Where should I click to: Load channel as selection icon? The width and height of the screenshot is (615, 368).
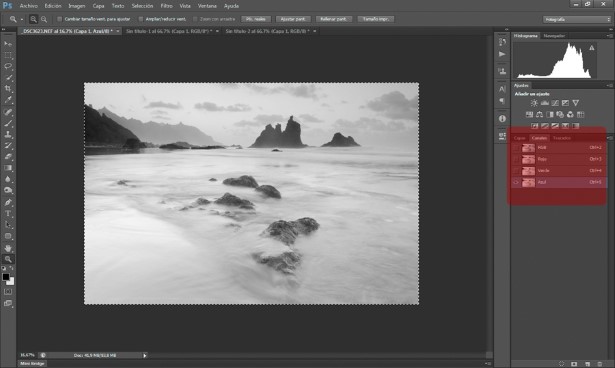tap(562, 364)
